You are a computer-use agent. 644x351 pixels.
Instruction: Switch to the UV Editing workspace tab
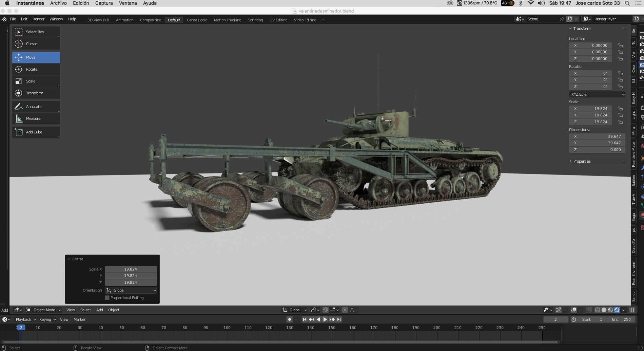(278, 20)
